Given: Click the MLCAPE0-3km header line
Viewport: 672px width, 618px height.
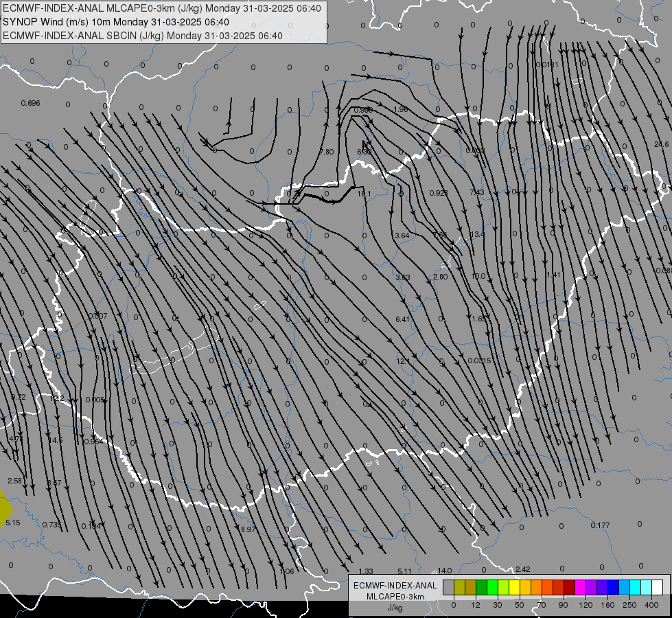Looking at the screenshot, I should click(x=161, y=8).
